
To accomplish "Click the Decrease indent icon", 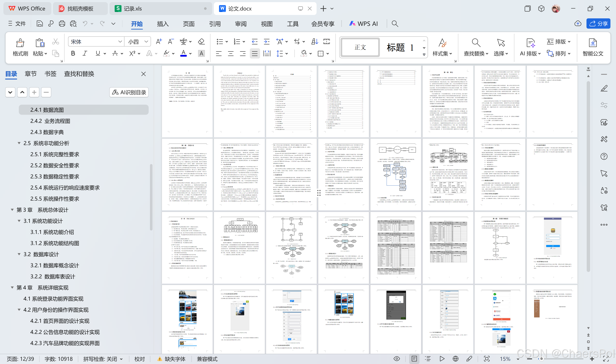I will [255, 41].
